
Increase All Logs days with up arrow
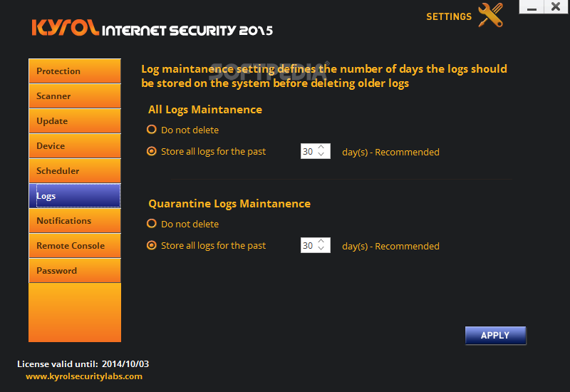[321, 148]
